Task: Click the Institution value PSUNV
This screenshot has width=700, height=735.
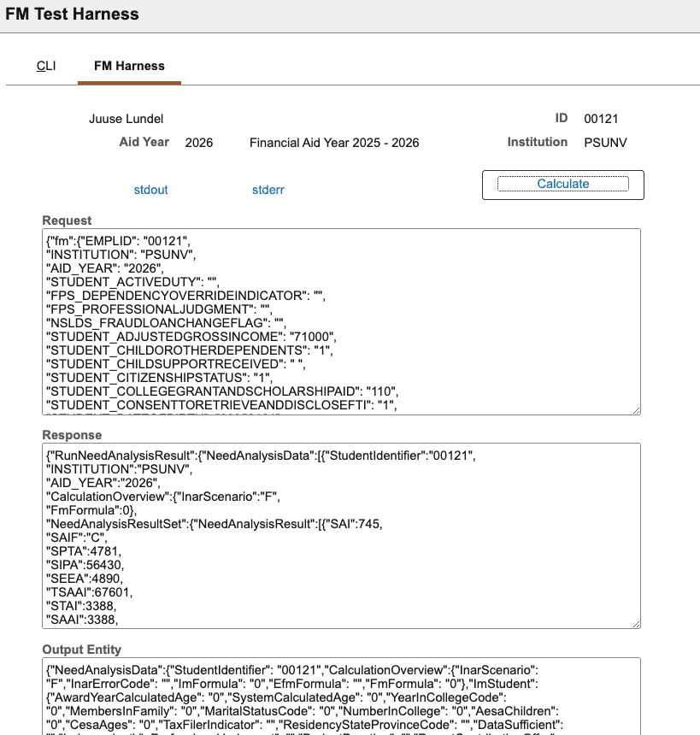Action: click(605, 143)
